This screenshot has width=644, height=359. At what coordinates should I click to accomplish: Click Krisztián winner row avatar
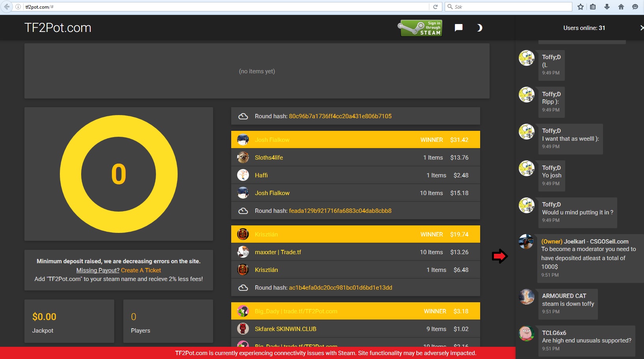click(x=243, y=234)
